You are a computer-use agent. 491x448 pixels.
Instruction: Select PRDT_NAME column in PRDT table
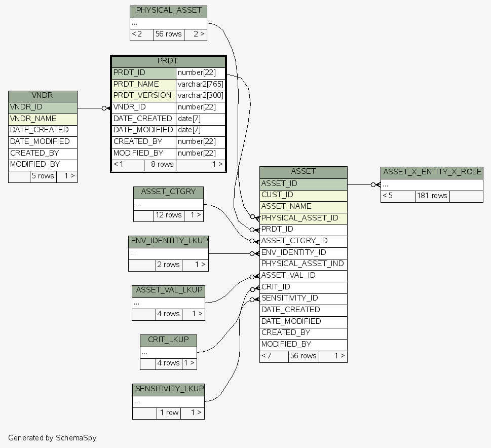[x=143, y=84]
